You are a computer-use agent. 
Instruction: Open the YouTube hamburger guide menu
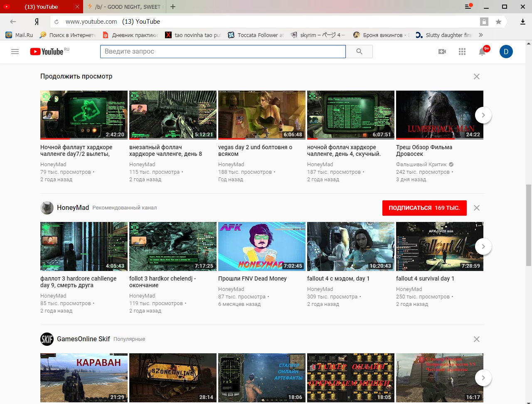(15, 52)
